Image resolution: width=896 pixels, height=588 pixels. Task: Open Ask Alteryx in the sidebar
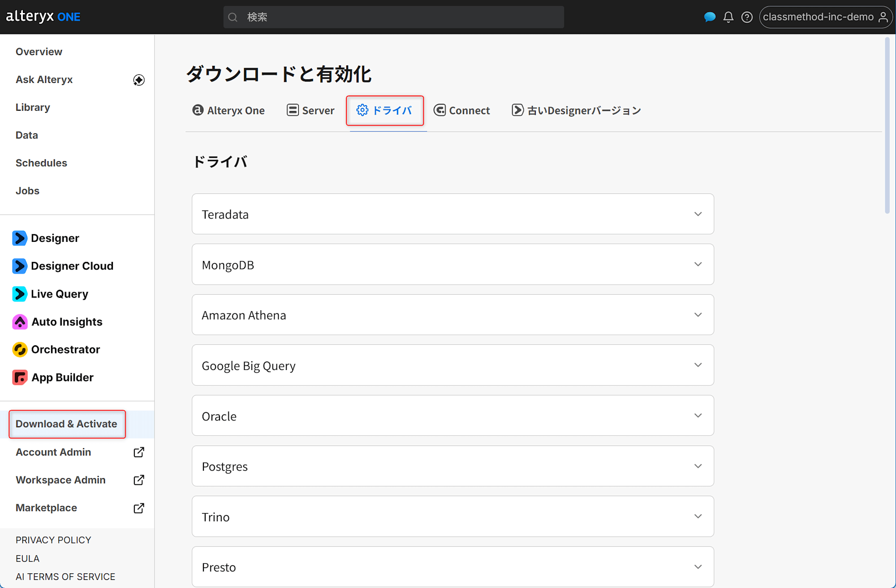[44, 80]
